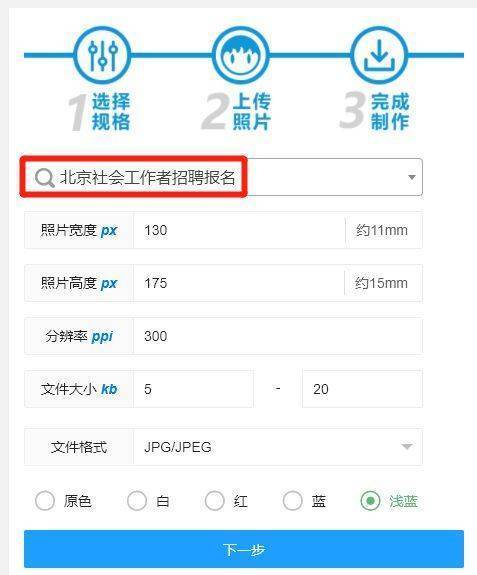Go to step 选择规格 label
The height and width of the screenshot is (575, 477).
111,111
